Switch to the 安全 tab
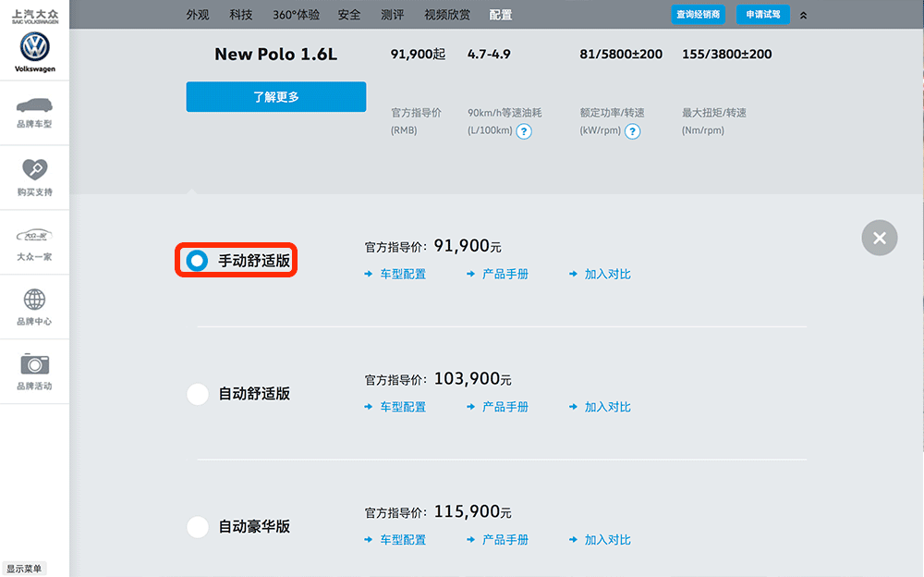This screenshot has width=924, height=577. 349,15
